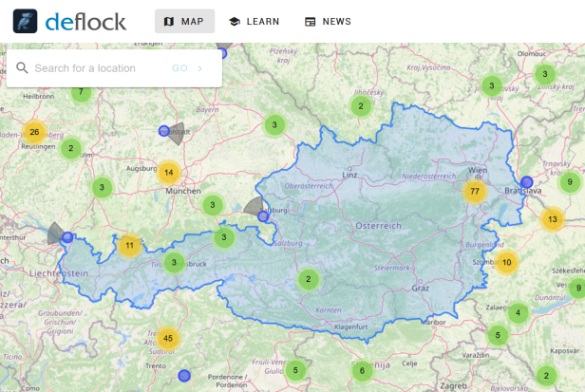The width and height of the screenshot is (585, 392).
Task: Click the search magnifier icon
Action: click(22, 68)
